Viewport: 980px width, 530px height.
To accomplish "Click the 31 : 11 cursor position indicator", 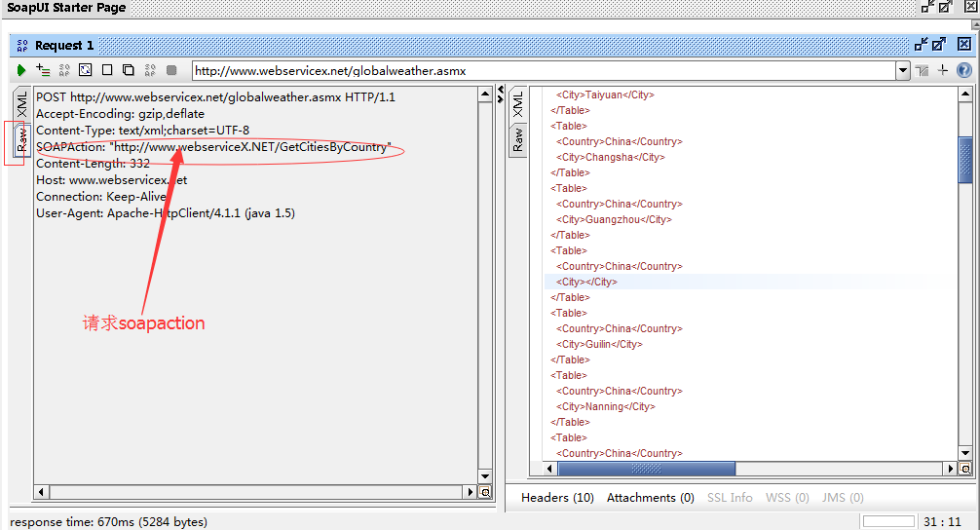I will click(x=942, y=522).
